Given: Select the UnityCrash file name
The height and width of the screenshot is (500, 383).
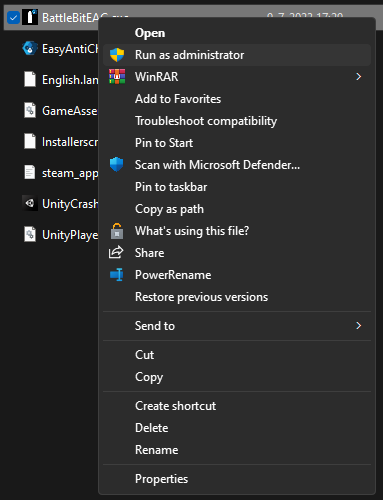Looking at the screenshot, I should tap(70, 204).
